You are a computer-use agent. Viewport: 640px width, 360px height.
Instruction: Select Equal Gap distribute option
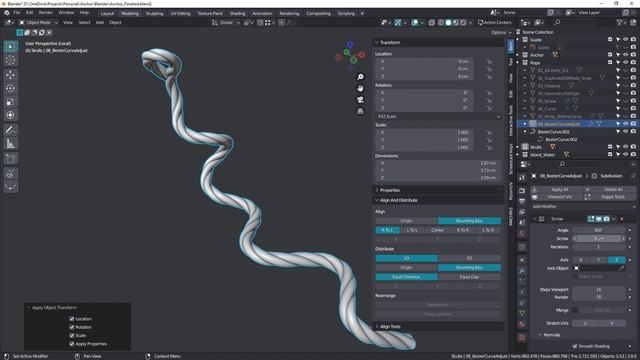[x=469, y=277]
